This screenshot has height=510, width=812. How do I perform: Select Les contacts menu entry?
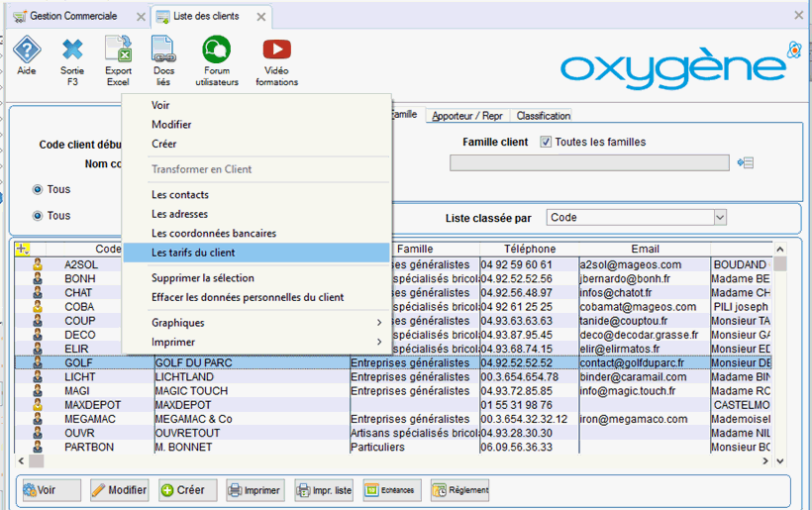tap(256, 195)
